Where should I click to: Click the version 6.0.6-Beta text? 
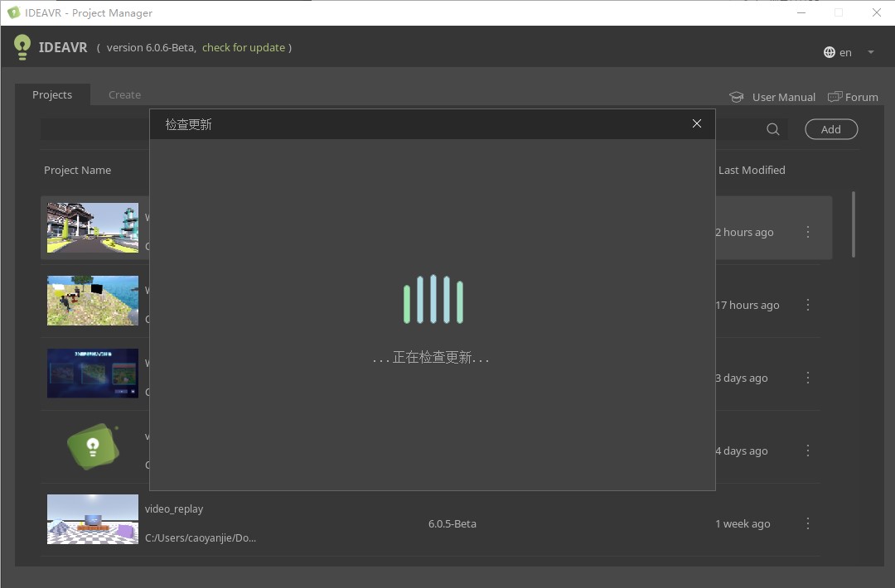pos(151,48)
